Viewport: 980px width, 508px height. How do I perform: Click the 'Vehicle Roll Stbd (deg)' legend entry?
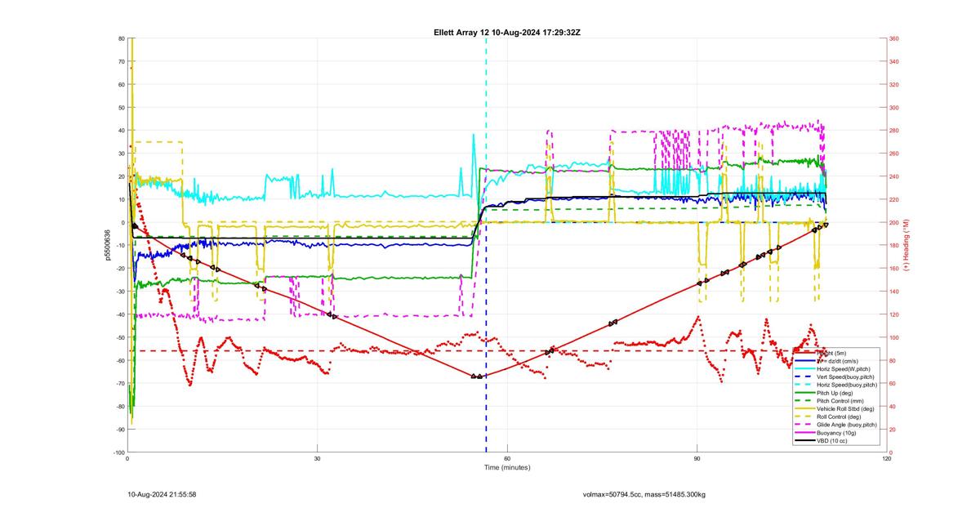(x=845, y=409)
